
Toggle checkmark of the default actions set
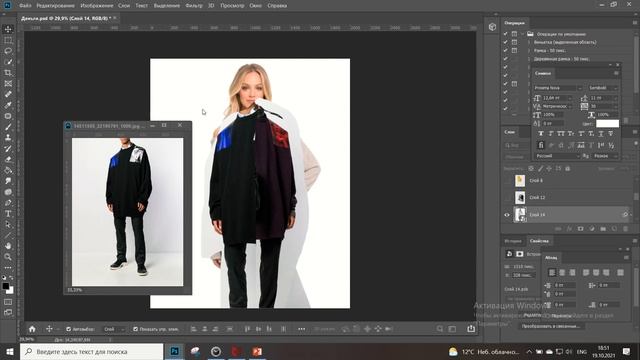click(506, 34)
